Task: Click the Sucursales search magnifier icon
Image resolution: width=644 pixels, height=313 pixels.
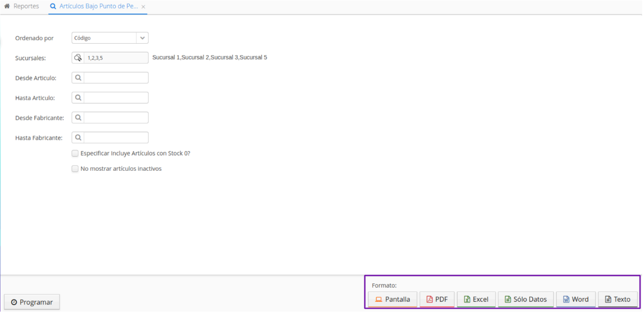Action: tap(78, 58)
